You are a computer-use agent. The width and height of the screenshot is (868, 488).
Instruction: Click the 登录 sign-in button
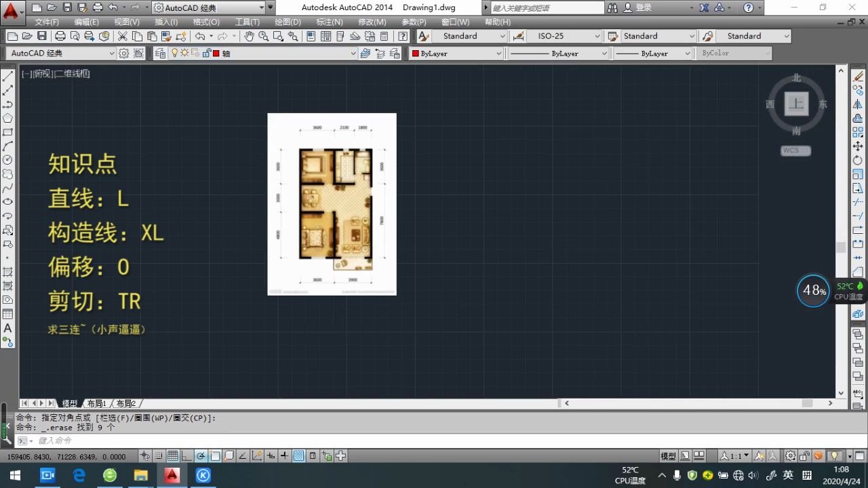638,7
